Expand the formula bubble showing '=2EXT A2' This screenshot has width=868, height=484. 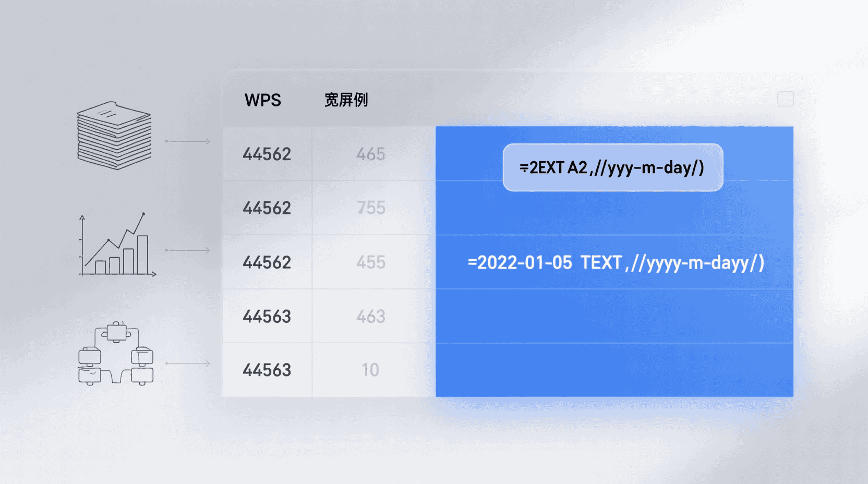click(x=613, y=168)
